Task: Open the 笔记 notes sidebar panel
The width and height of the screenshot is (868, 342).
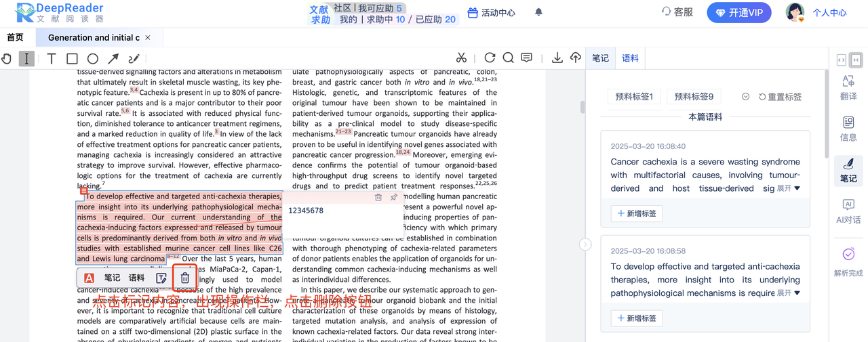Action: (x=848, y=170)
